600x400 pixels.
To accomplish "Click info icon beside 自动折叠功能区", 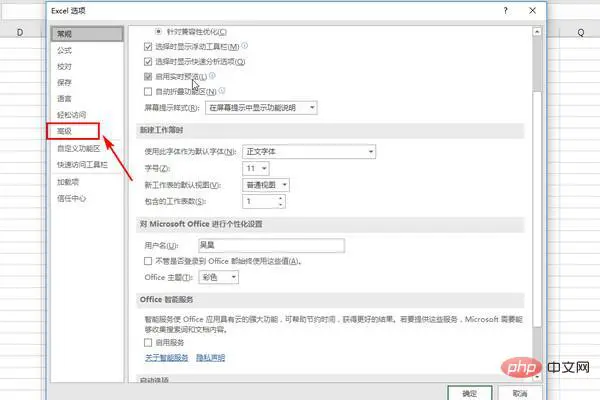I will pos(222,91).
